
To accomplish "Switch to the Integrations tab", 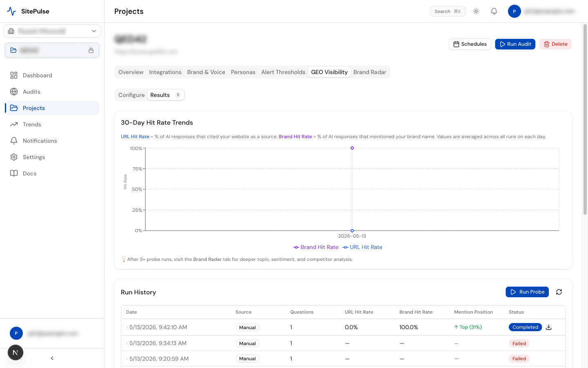I will (165, 72).
